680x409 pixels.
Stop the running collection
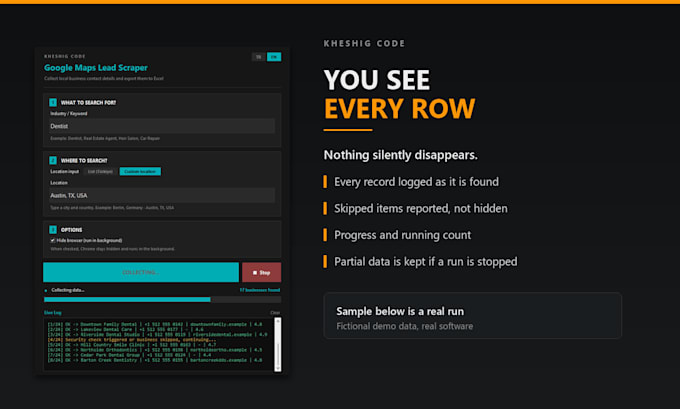point(262,272)
